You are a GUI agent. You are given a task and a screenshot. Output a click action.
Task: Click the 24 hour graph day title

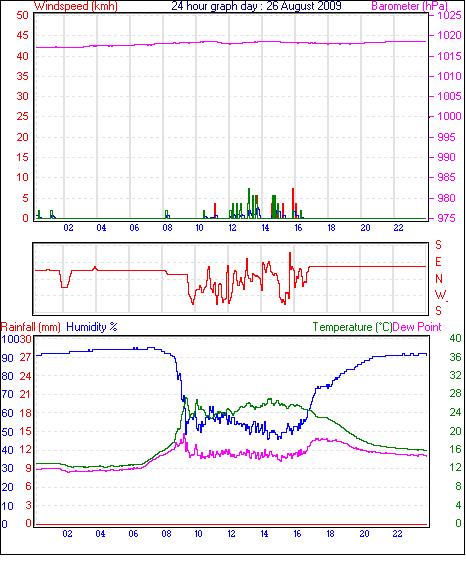point(256,6)
